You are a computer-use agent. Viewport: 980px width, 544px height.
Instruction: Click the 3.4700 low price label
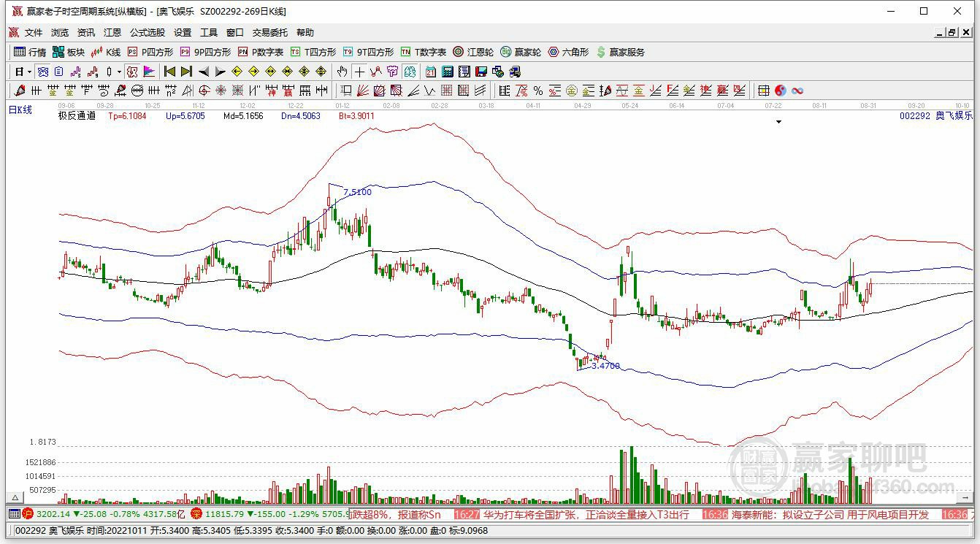point(605,366)
